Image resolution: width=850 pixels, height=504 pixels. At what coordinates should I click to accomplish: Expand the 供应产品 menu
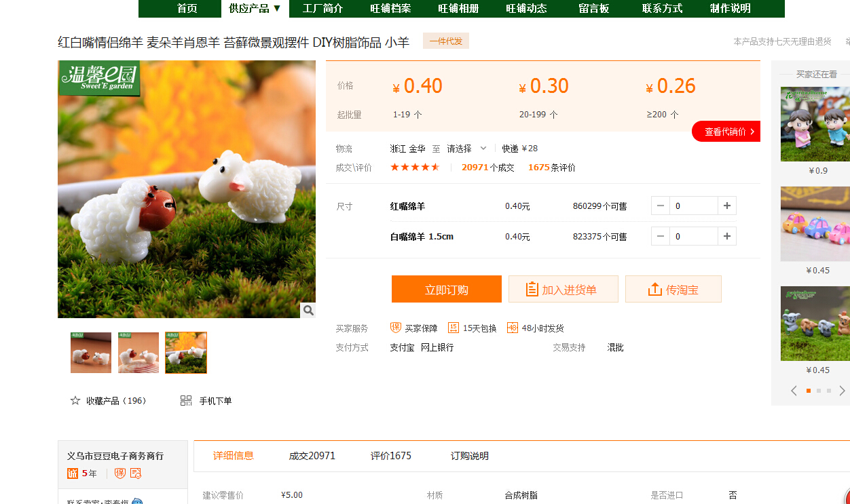pyautogui.click(x=255, y=8)
